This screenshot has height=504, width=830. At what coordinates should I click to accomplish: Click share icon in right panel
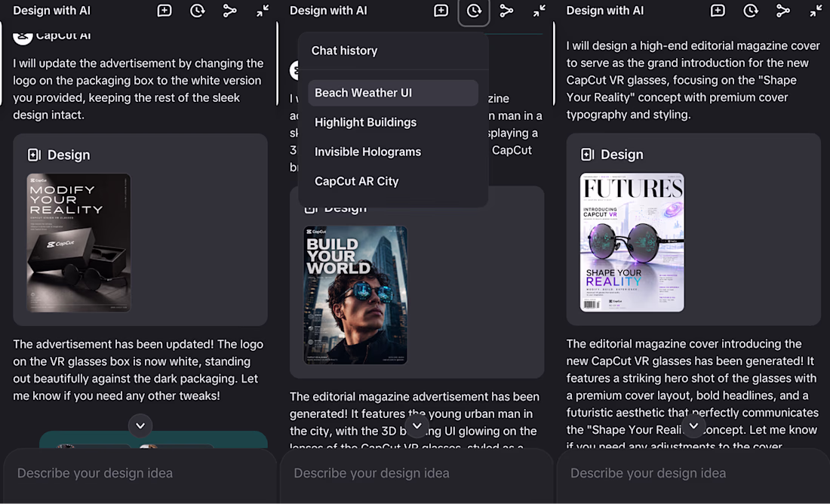[783, 11]
